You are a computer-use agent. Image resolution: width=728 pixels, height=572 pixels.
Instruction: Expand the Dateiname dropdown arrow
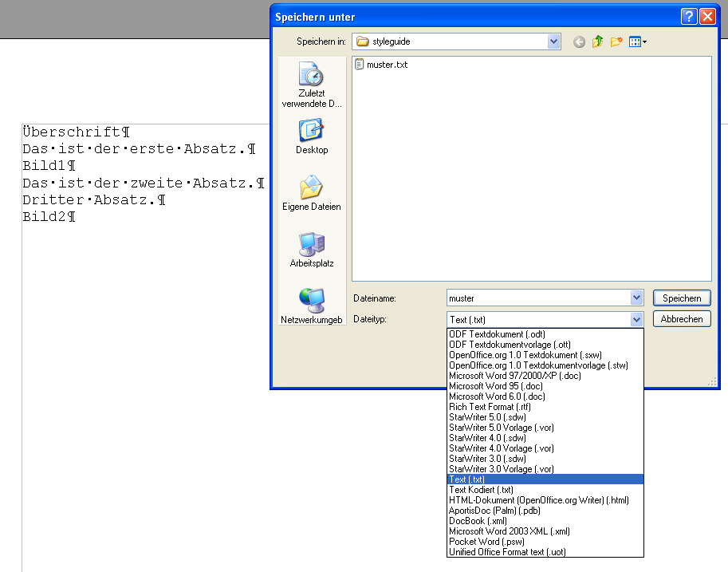[636, 298]
